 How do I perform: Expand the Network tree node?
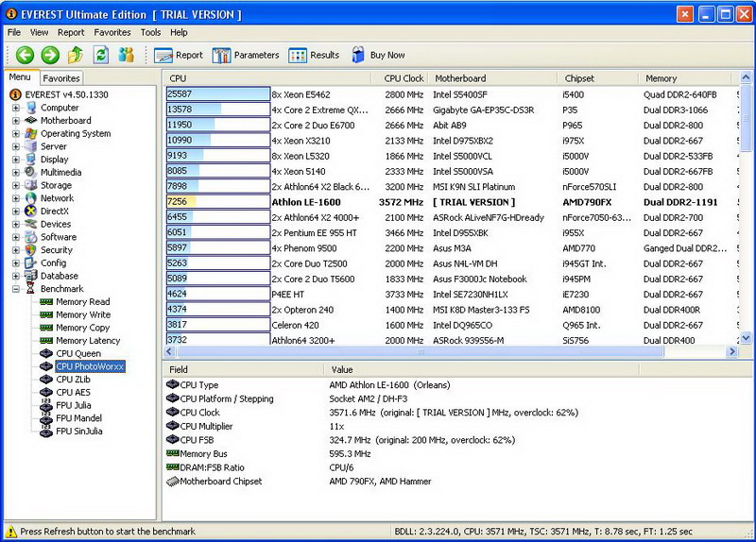(x=16, y=198)
